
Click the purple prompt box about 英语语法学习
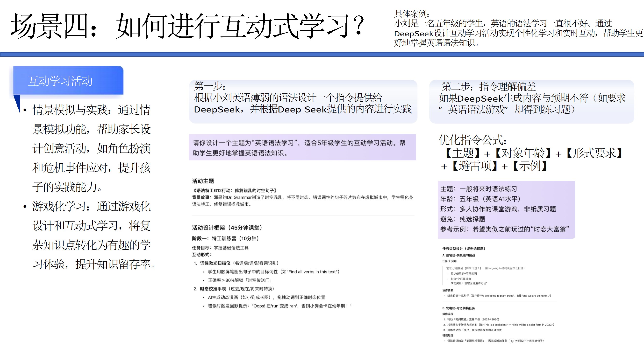tap(302, 147)
